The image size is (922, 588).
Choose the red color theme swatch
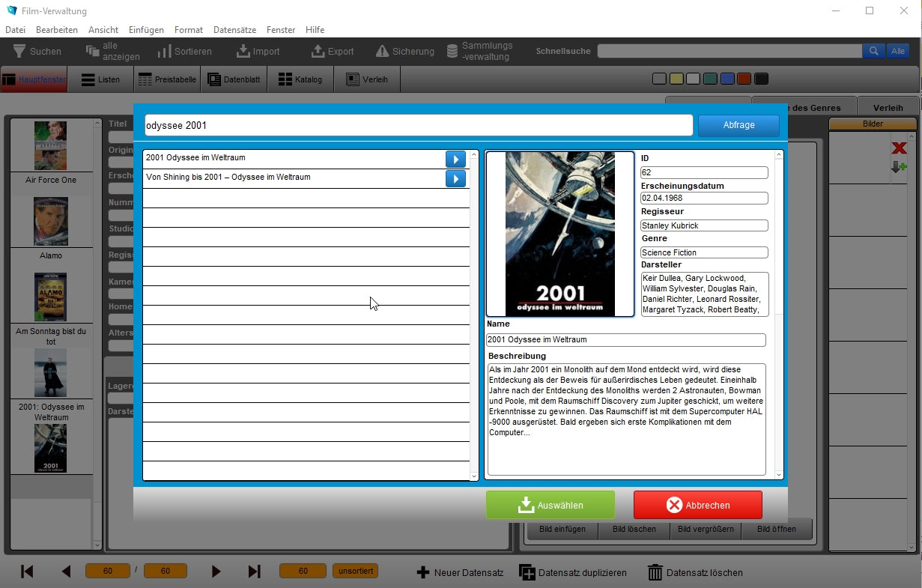coord(744,79)
